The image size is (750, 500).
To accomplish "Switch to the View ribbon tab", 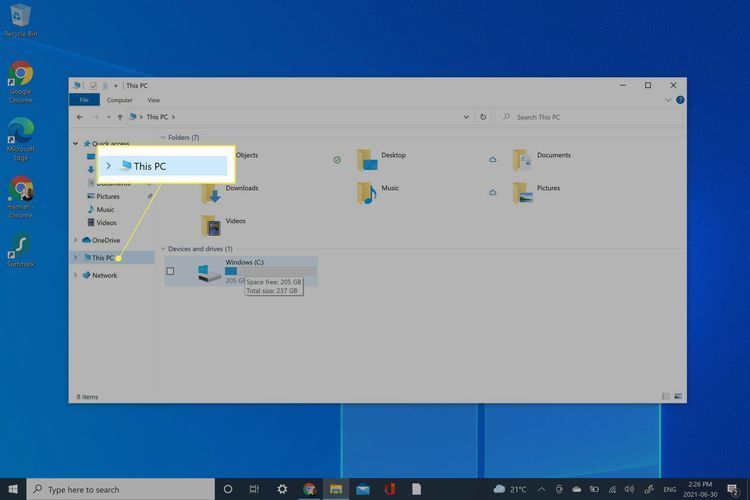I will (x=153, y=100).
